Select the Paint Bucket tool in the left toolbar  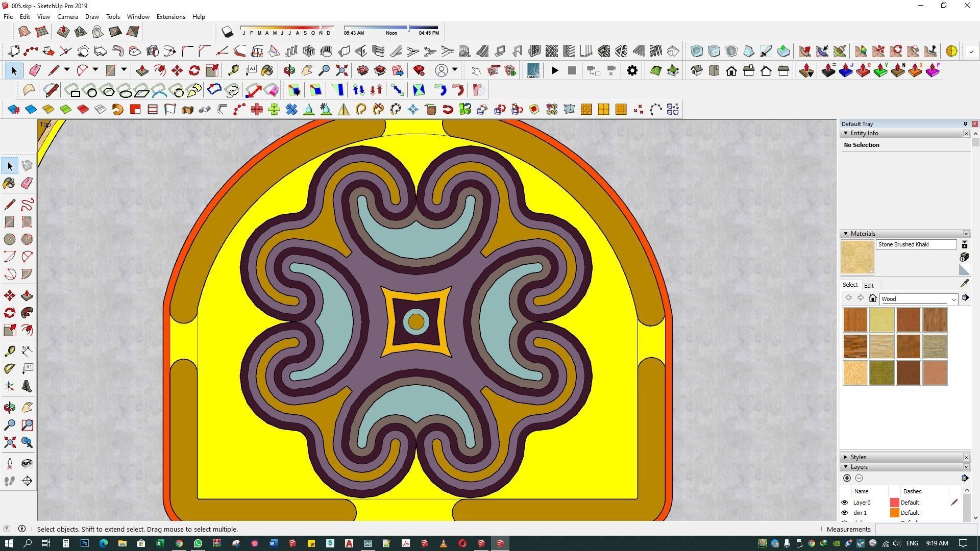point(9,183)
